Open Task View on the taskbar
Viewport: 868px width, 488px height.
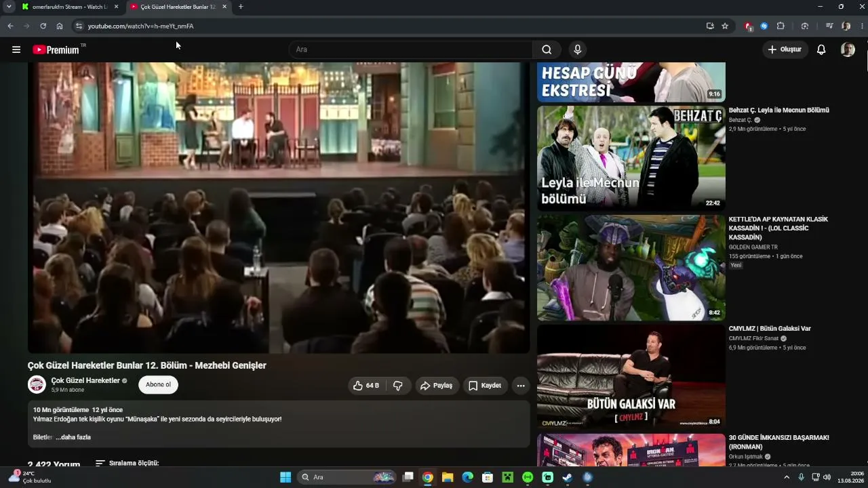[x=408, y=477]
